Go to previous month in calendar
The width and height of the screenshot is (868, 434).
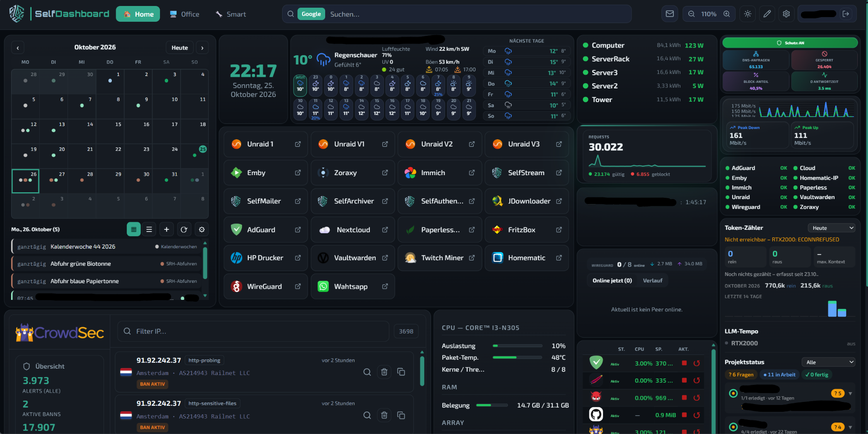pos(17,48)
